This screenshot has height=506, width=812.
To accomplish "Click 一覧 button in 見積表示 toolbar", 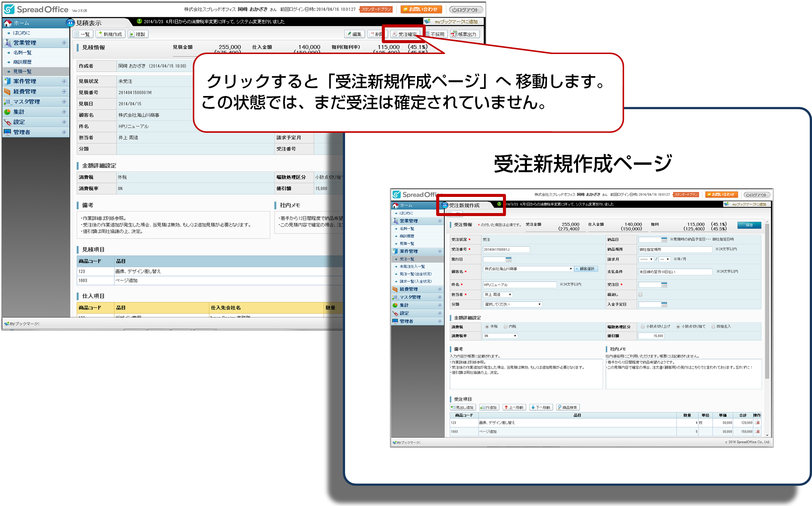I will (83, 34).
